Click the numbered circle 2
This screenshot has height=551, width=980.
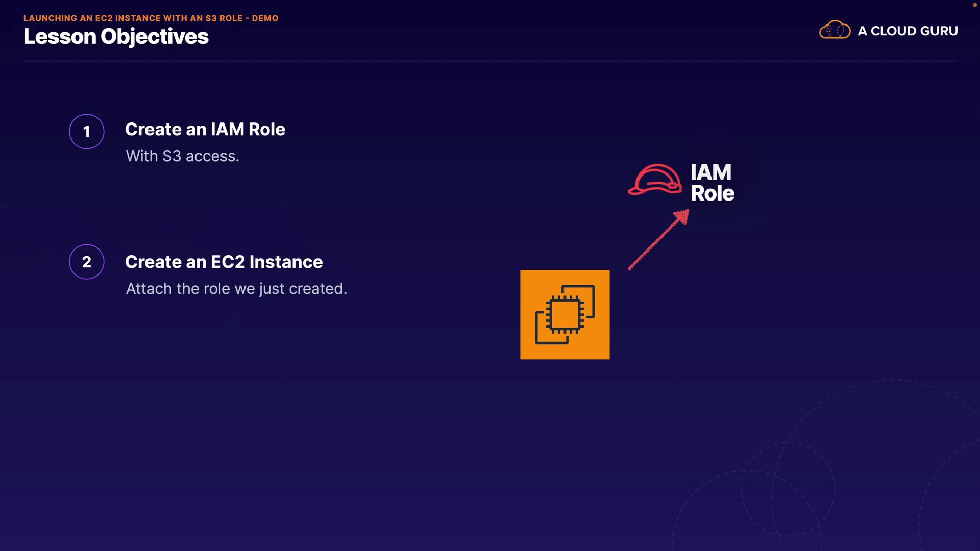(87, 262)
